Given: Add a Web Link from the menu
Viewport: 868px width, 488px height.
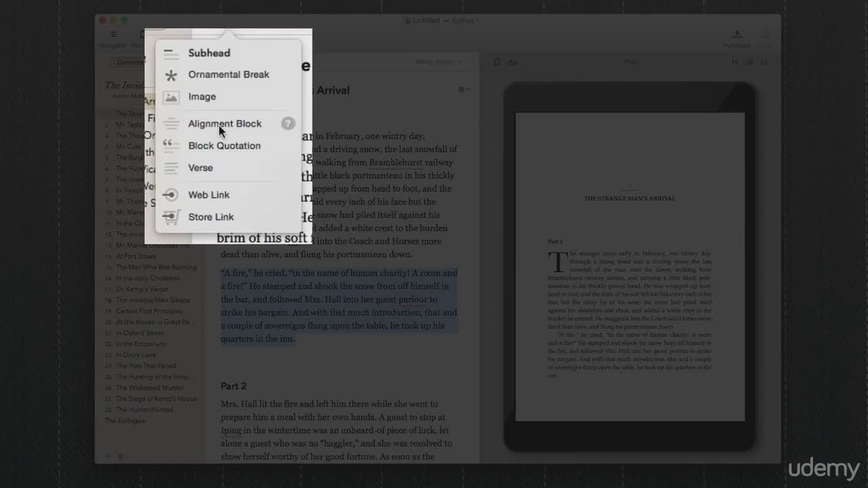Looking at the screenshot, I should click(x=209, y=195).
